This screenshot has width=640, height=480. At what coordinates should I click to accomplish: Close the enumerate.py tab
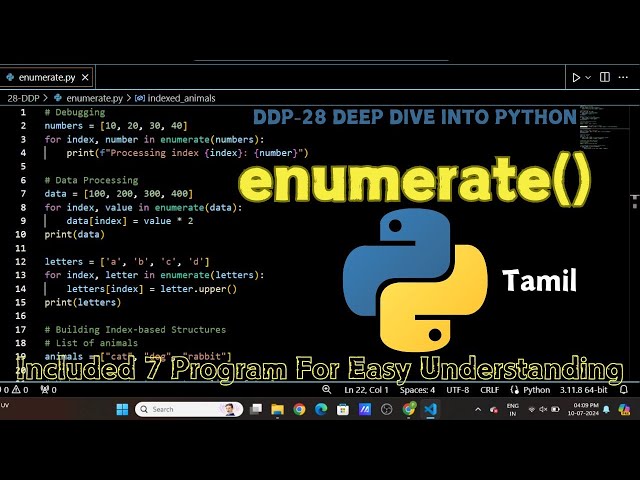[85, 78]
